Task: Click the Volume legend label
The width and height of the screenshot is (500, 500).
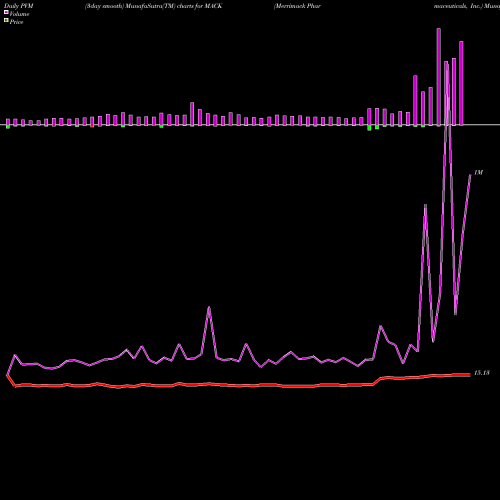Action: [x=19, y=14]
